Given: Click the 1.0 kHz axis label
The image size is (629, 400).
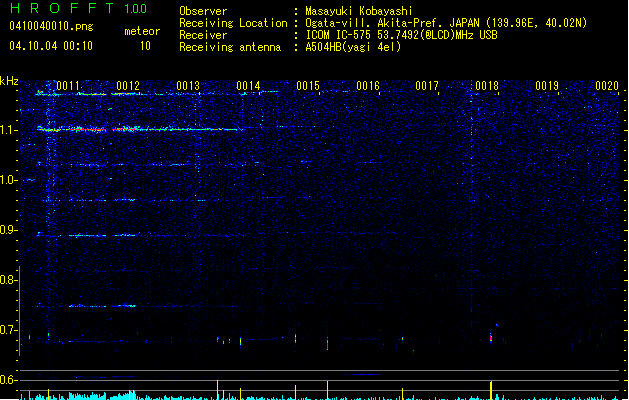Looking at the screenshot, I should (x=9, y=180).
